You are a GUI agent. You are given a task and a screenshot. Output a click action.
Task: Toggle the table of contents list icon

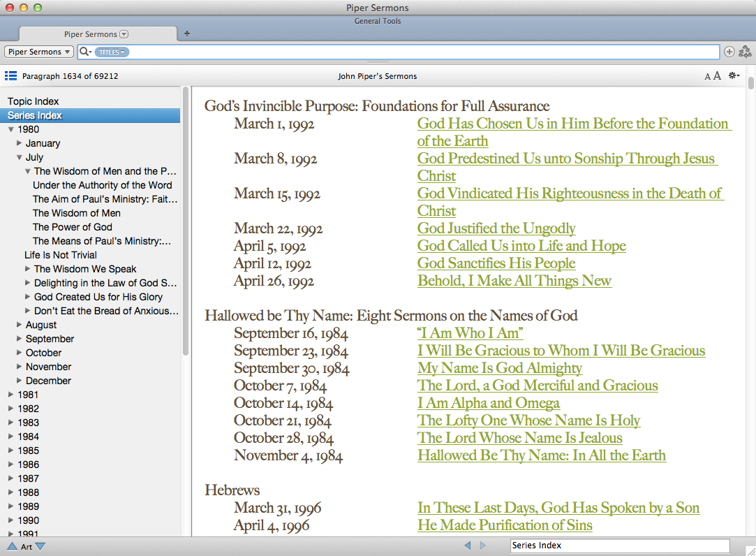tap(10, 75)
